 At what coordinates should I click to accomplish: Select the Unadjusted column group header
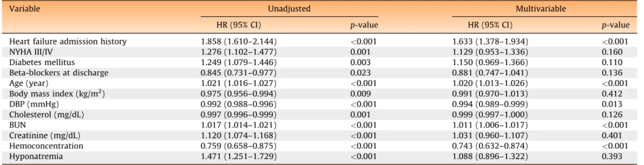point(289,9)
